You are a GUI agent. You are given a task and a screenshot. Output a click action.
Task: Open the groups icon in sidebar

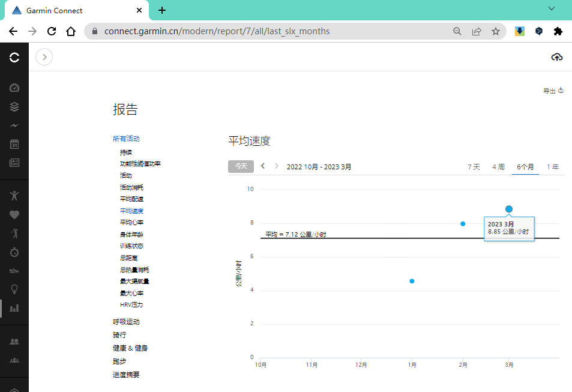coord(14,360)
